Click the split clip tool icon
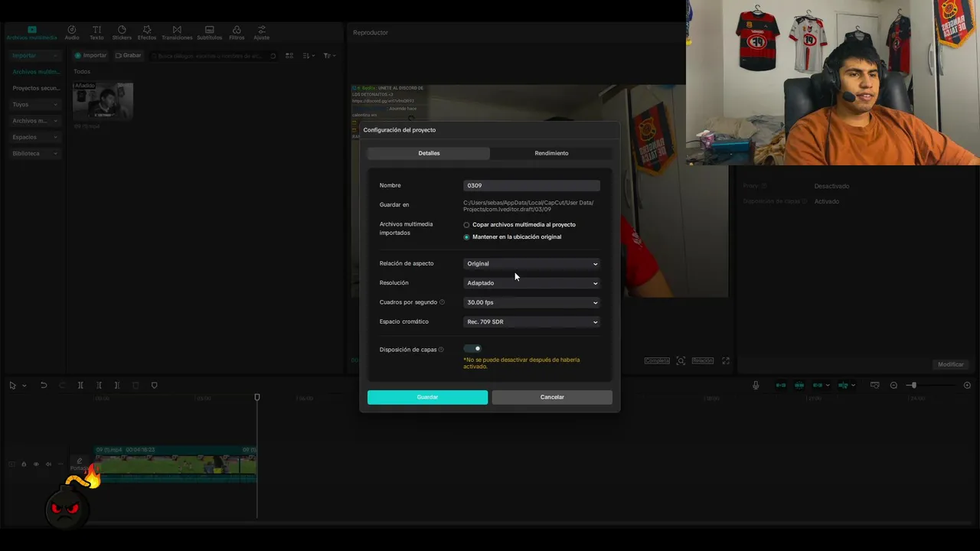Viewport: 980px width, 551px height. tap(80, 386)
